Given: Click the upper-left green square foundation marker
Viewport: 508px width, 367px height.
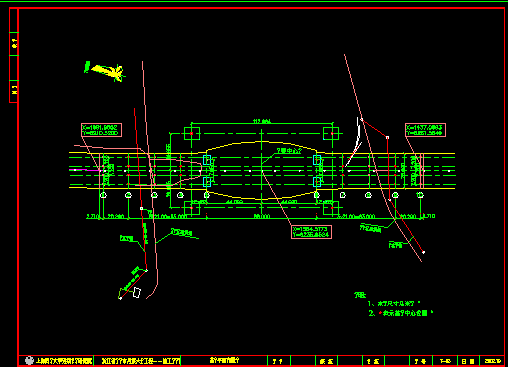Looking at the screenshot, I should 192,134.
